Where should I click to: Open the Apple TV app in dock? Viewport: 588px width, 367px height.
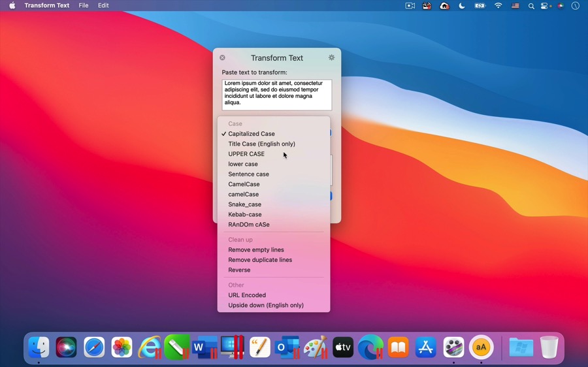(342, 347)
